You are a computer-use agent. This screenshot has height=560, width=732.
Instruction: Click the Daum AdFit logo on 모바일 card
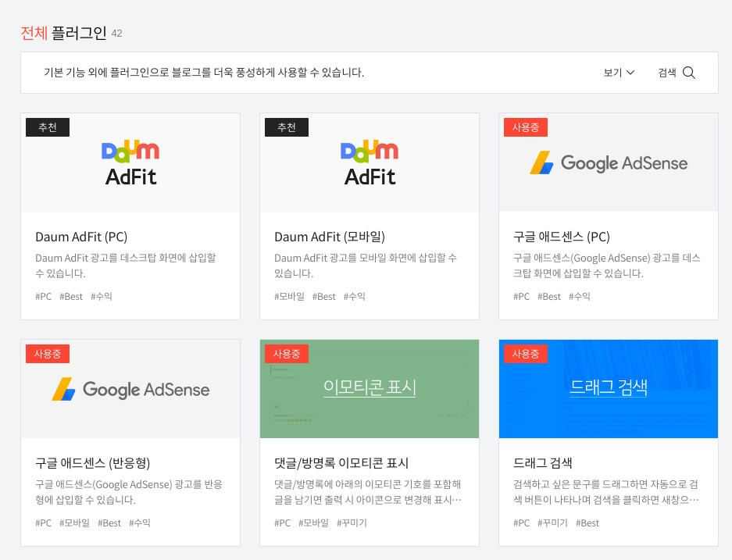click(370, 163)
